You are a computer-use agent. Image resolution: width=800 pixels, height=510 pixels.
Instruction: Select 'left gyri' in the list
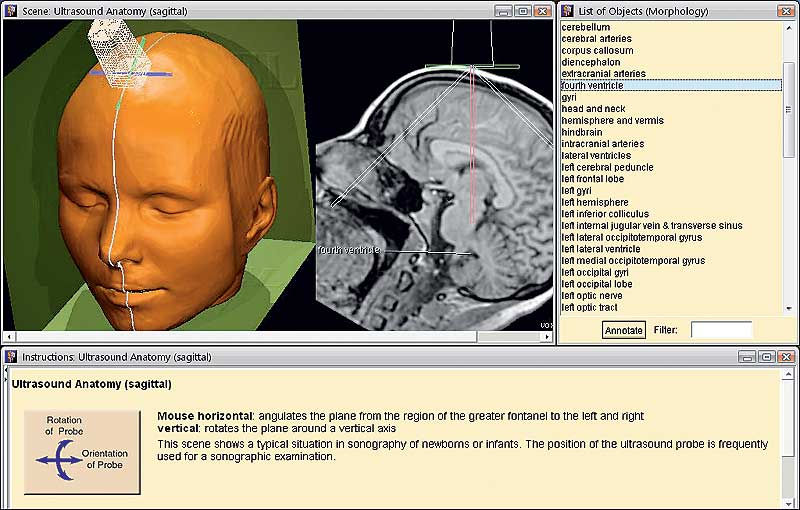point(577,191)
